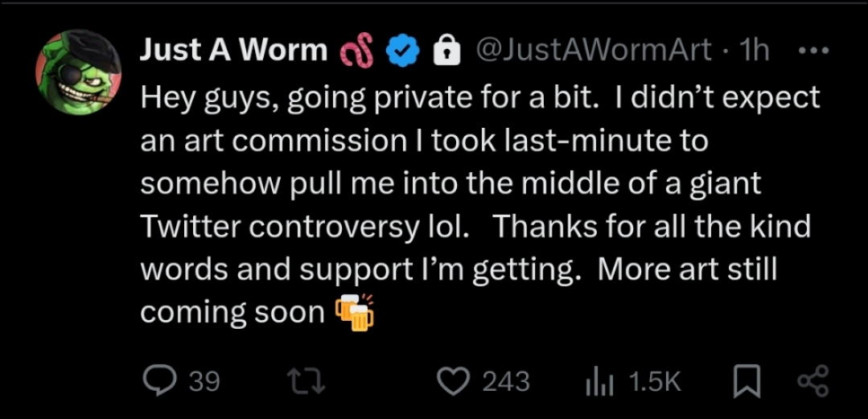Open the reply icon to comment
This screenshot has width=868, height=419.
point(159,380)
